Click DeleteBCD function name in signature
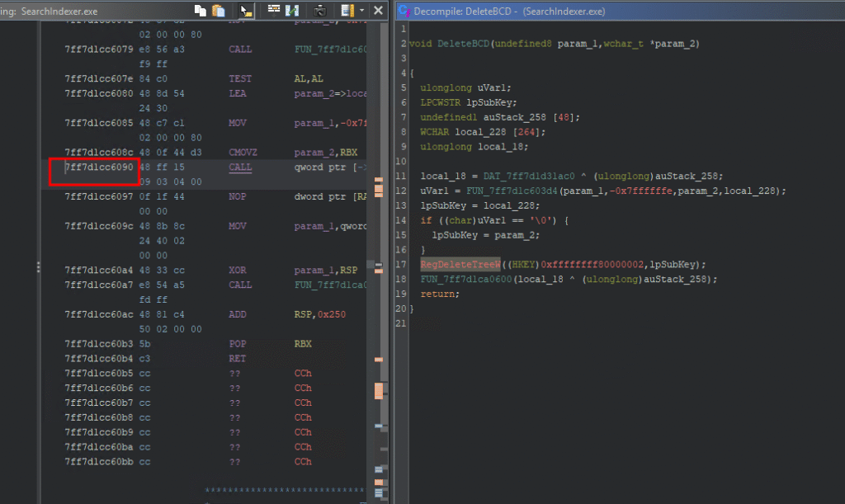This screenshot has width=845, height=504. 463,43
